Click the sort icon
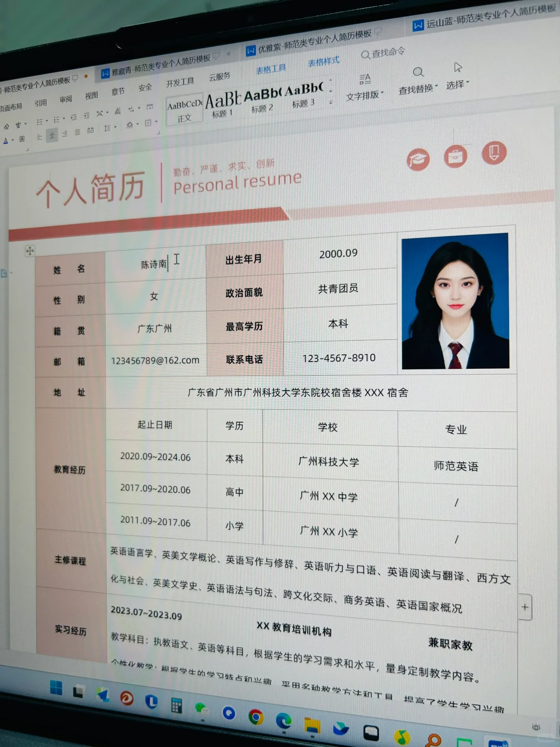The height and width of the screenshot is (747, 560). 118,111
